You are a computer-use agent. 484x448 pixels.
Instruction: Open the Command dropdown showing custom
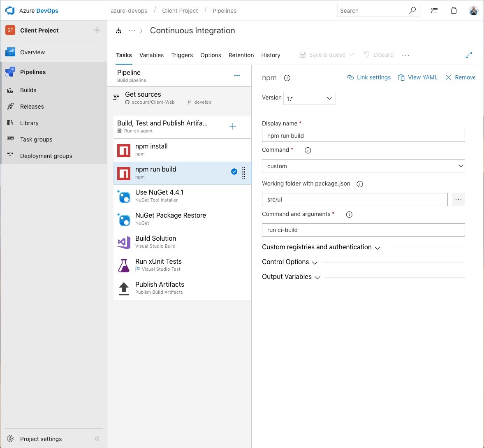tap(363, 166)
